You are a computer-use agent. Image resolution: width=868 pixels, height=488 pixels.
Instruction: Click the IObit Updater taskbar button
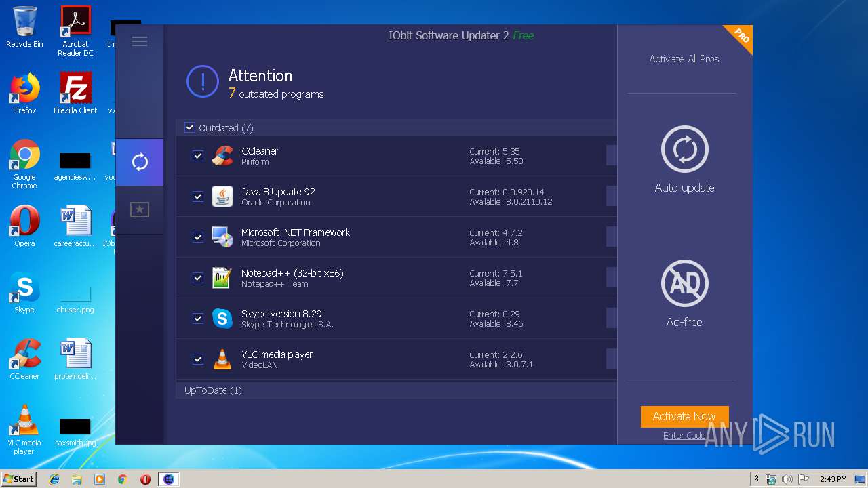pos(169,479)
